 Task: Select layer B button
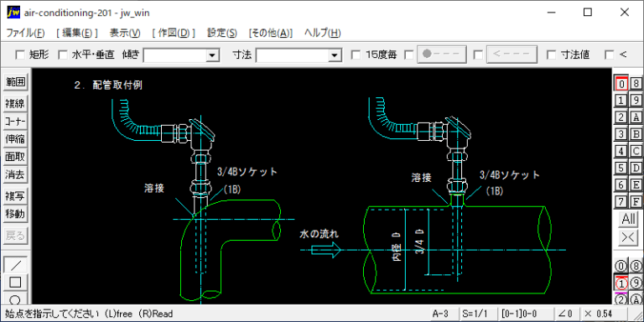(x=636, y=134)
